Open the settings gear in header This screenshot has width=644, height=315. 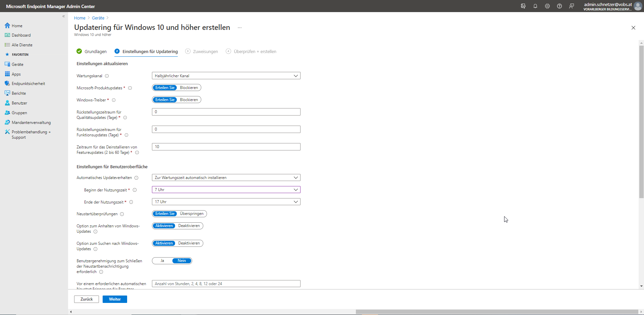coord(547,6)
